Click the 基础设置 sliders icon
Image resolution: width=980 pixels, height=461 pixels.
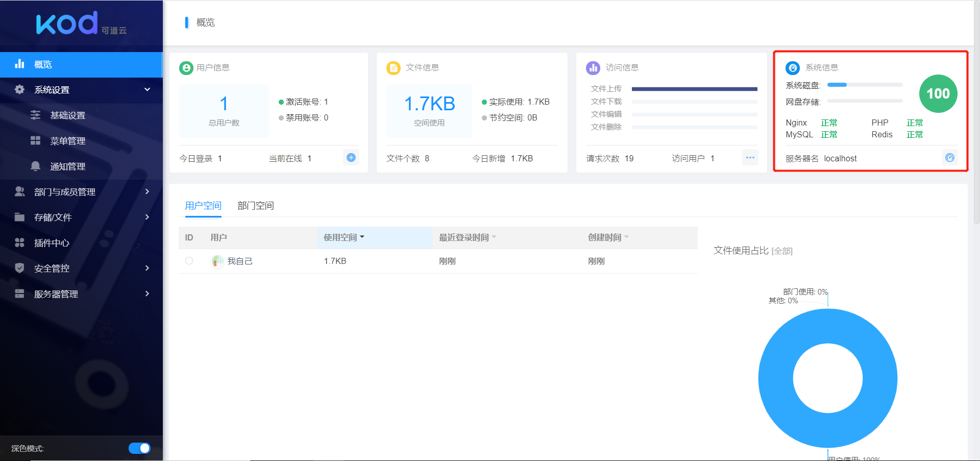tap(35, 115)
